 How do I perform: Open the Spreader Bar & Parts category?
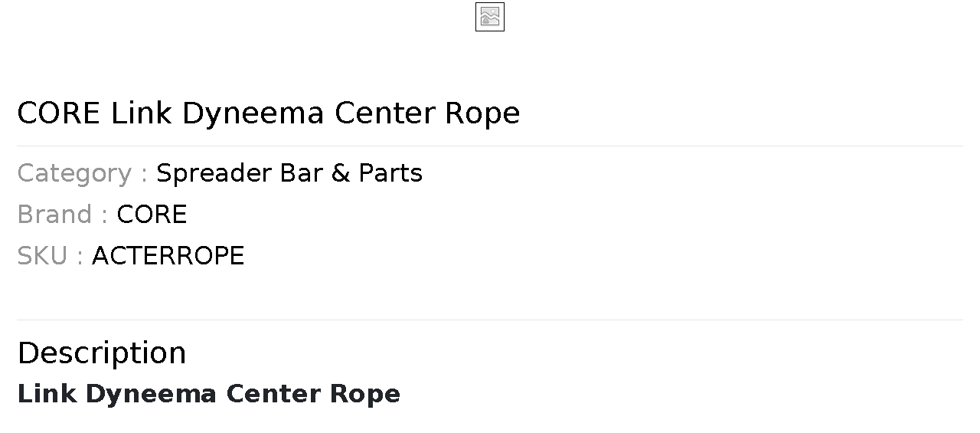pyautogui.click(x=289, y=173)
